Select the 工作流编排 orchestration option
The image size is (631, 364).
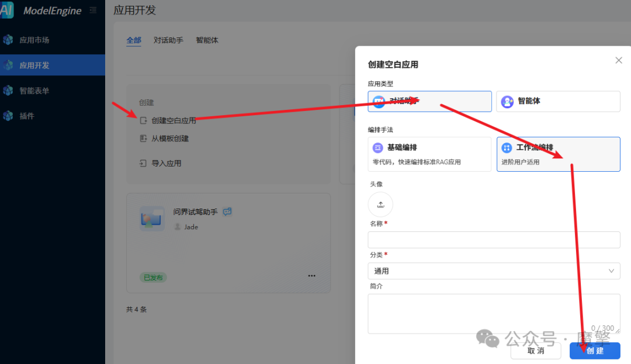[558, 154]
